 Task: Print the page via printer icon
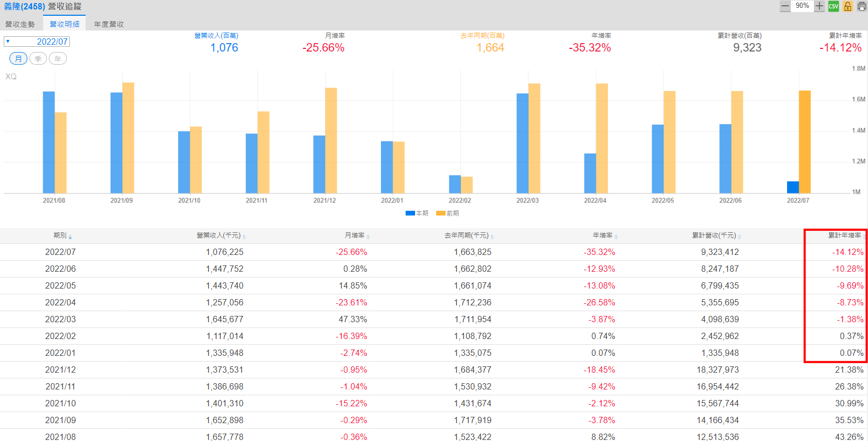[862, 6]
